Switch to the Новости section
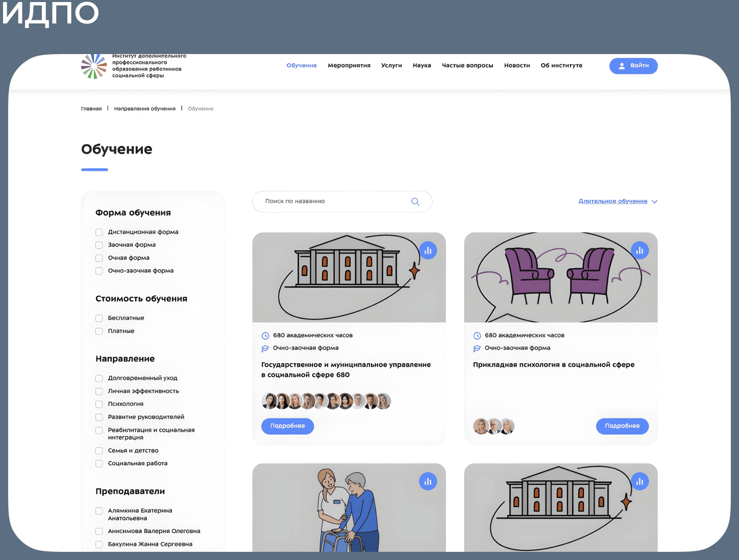739x560 pixels. [516, 65]
